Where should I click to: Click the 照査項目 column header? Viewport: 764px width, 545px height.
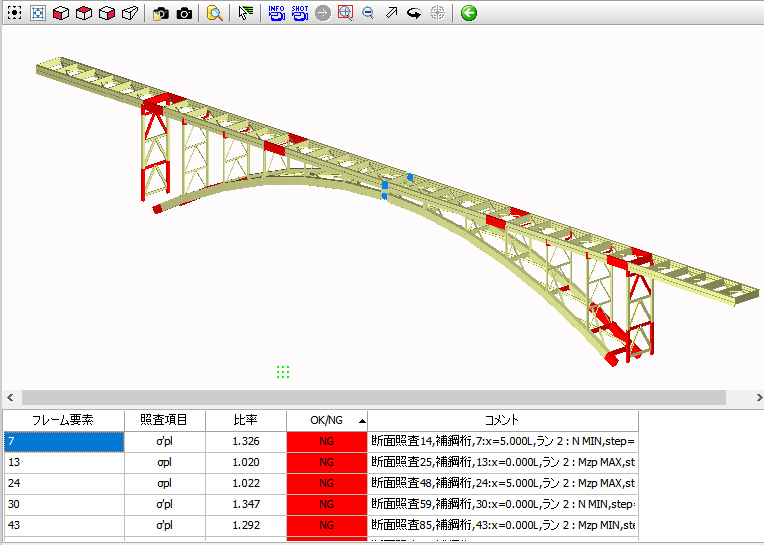click(x=164, y=420)
